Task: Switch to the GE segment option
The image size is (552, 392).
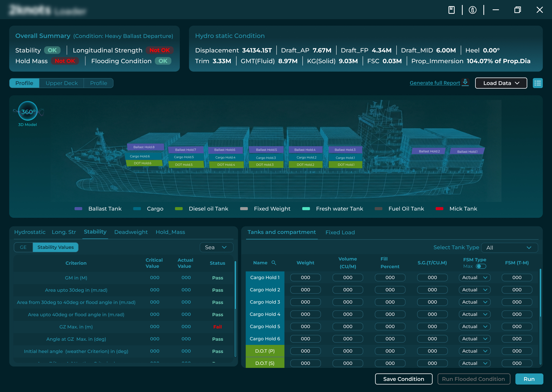Action: tap(23, 247)
